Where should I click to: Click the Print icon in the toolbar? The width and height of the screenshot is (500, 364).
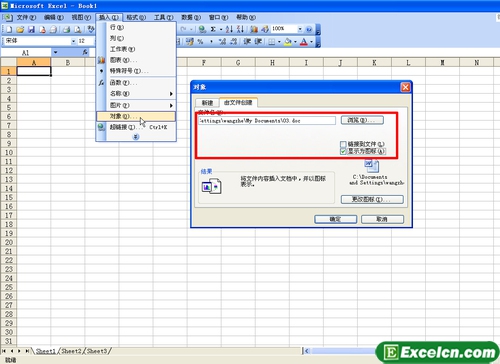click(x=66, y=30)
